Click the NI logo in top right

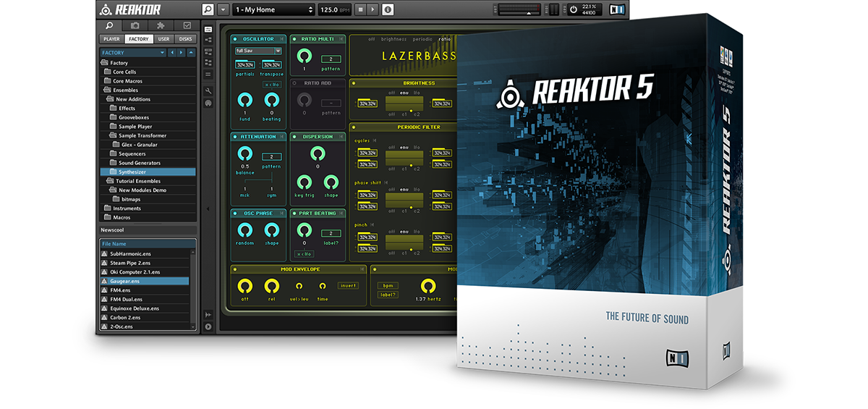[x=616, y=9]
